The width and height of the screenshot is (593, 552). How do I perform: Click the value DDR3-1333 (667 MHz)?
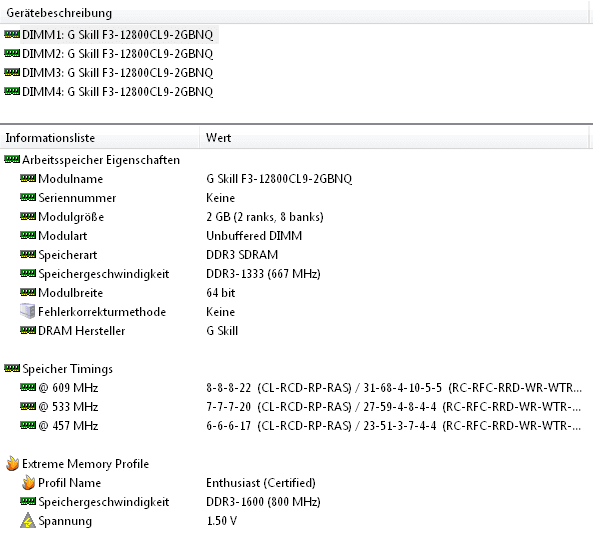tap(263, 274)
